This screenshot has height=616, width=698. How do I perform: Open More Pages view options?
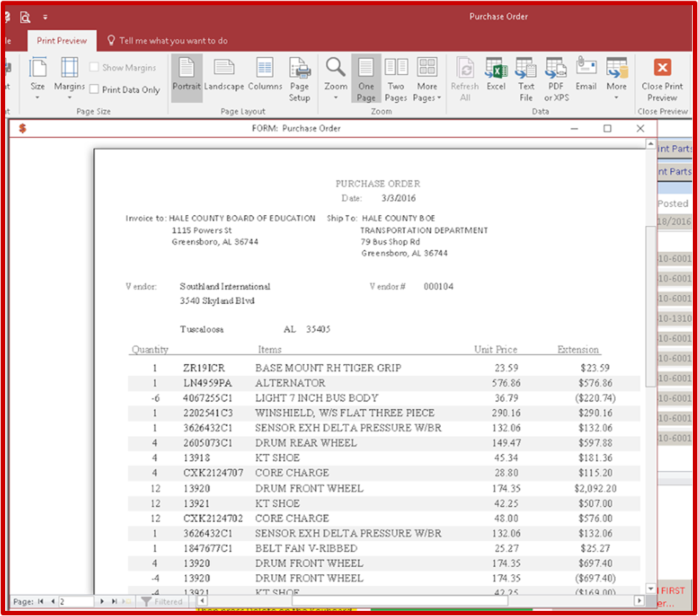click(427, 78)
